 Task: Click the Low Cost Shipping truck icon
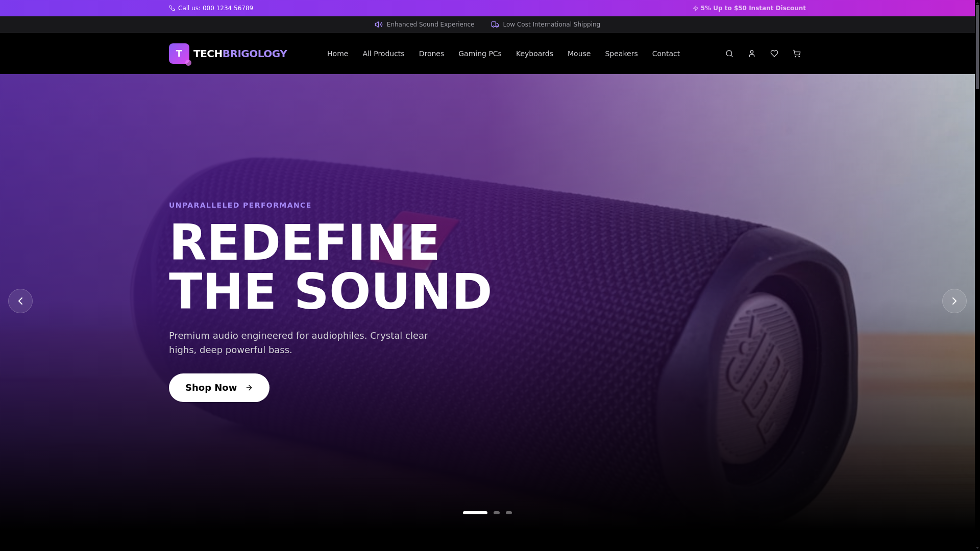coord(495,24)
